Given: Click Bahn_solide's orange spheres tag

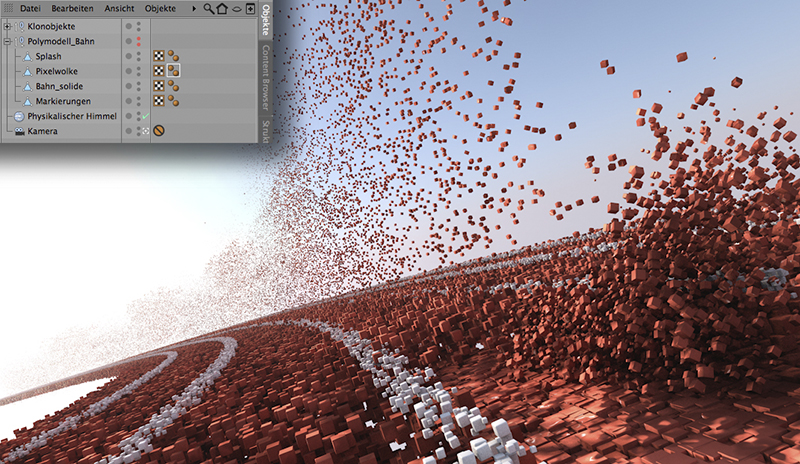Looking at the screenshot, I should coord(173,86).
